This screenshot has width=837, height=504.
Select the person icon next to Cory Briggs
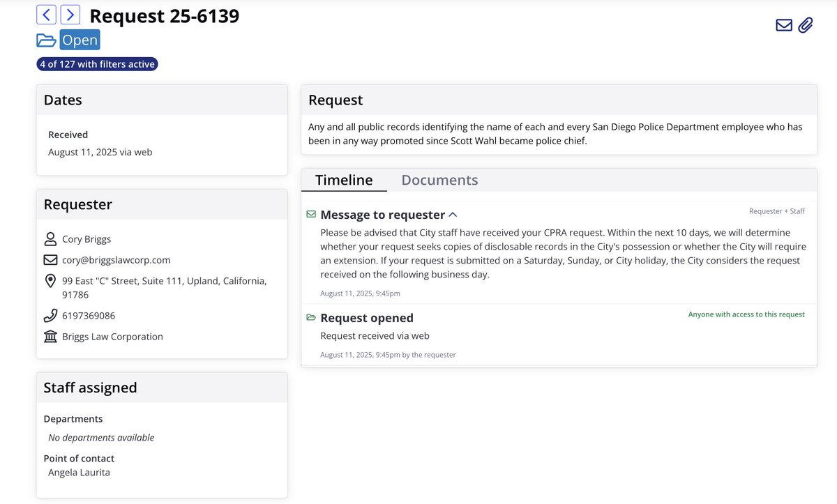[50, 238]
